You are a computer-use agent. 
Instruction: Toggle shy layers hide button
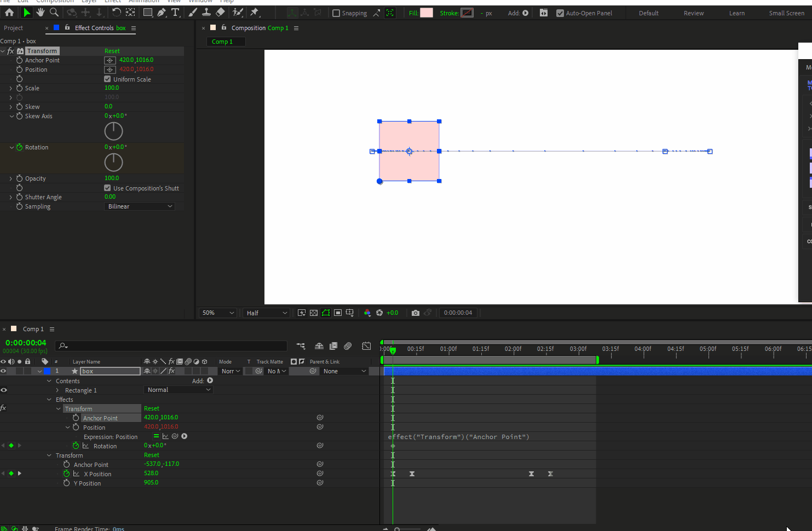pyautogui.click(x=319, y=346)
